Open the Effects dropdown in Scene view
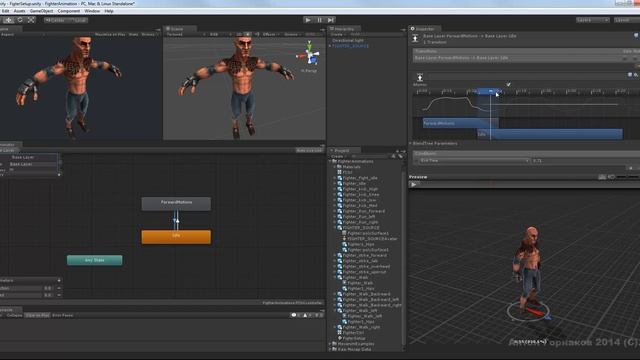Image resolution: width=640 pixels, height=360 pixels. click(x=271, y=35)
